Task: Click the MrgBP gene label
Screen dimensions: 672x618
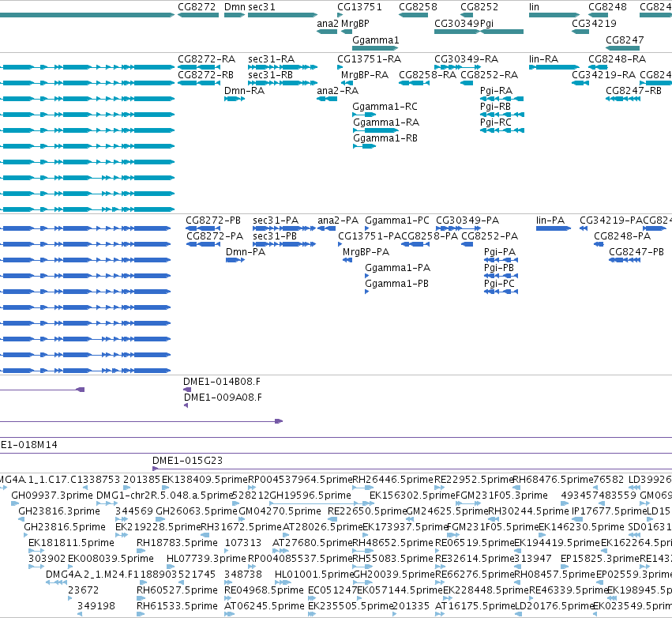Action: pos(355,24)
